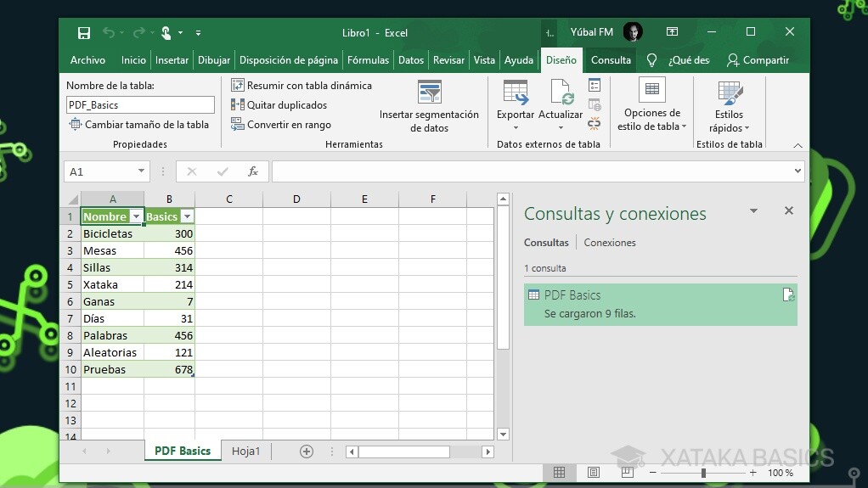Open Opciones de estilo de tabla
Screen dimensions: 868x488
(652, 105)
